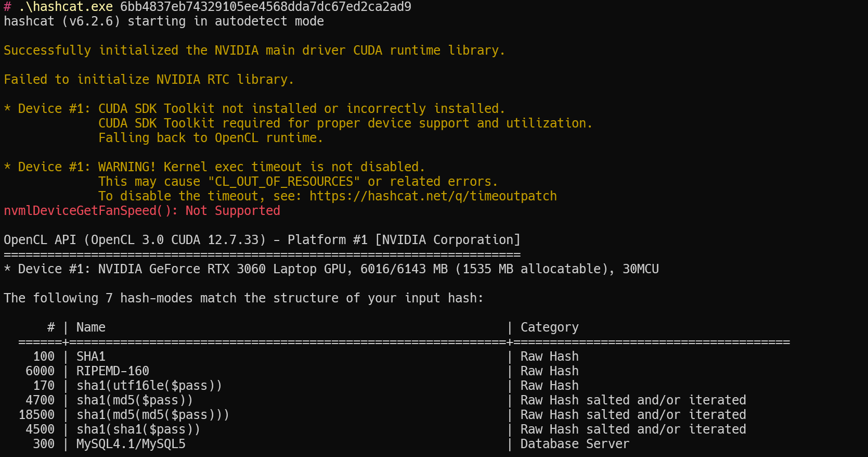The width and height of the screenshot is (868, 457).
Task: Click the 'Database Server' category text
Action: [x=575, y=444]
